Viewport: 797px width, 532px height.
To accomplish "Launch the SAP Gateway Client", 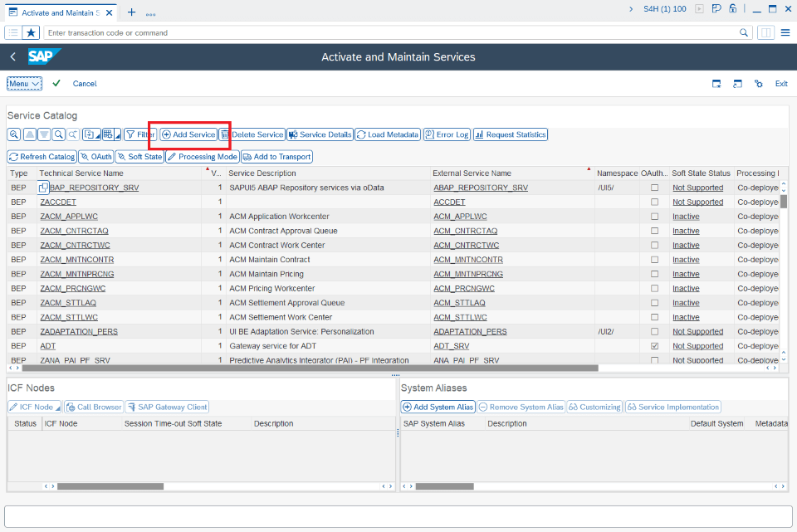I will click(x=167, y=407).
